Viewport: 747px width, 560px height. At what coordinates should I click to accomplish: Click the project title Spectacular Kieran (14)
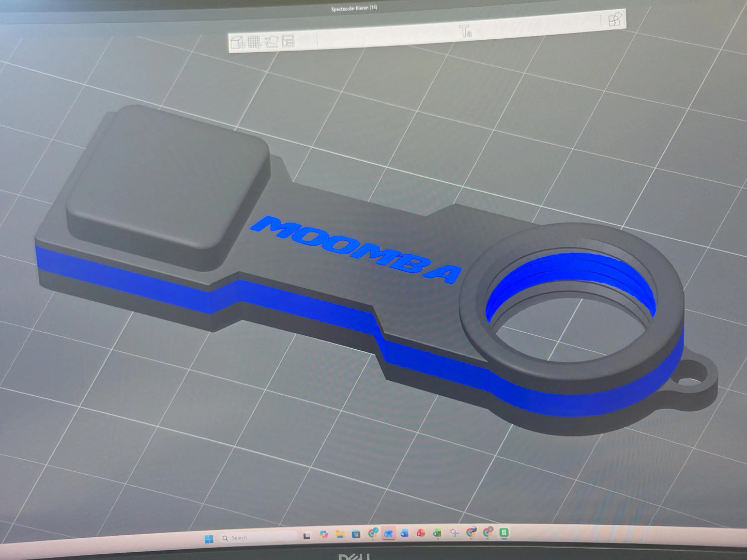354,9
